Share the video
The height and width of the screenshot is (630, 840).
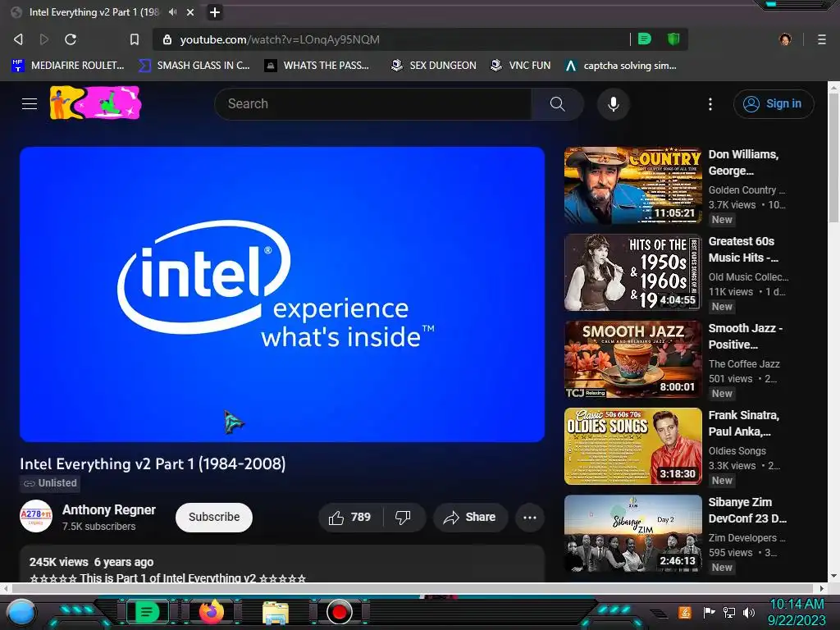470,518
